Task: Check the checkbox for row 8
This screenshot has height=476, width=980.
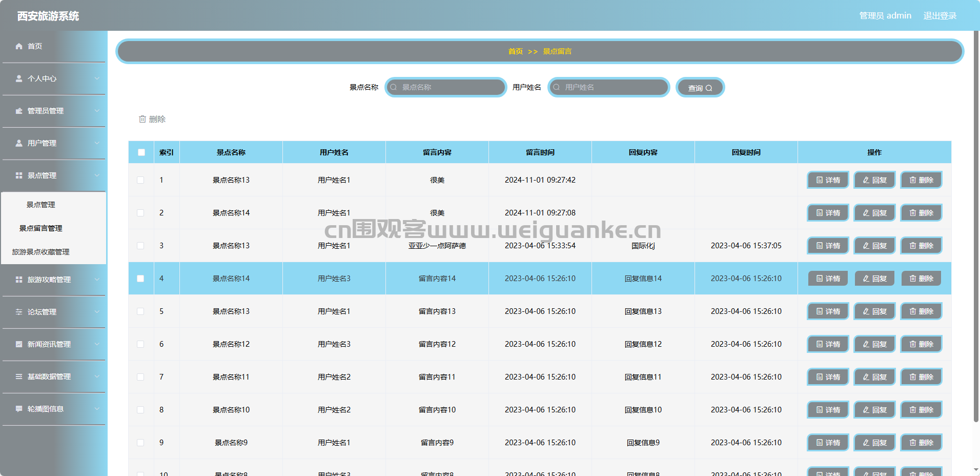Action: (x=140, y=410)
